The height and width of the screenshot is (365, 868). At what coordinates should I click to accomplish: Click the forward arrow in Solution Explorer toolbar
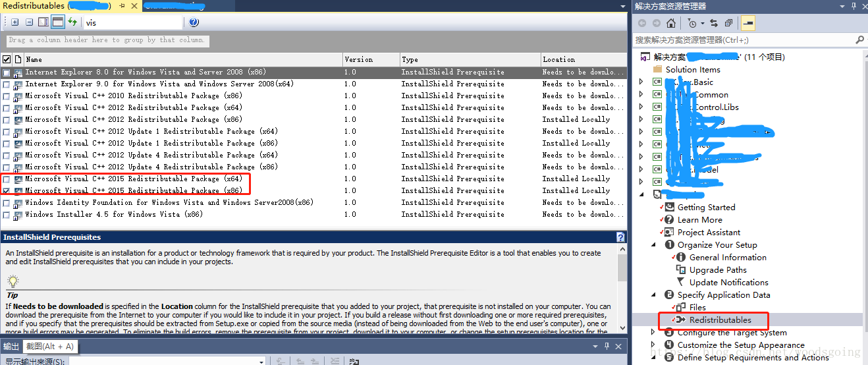coord(657,23)
